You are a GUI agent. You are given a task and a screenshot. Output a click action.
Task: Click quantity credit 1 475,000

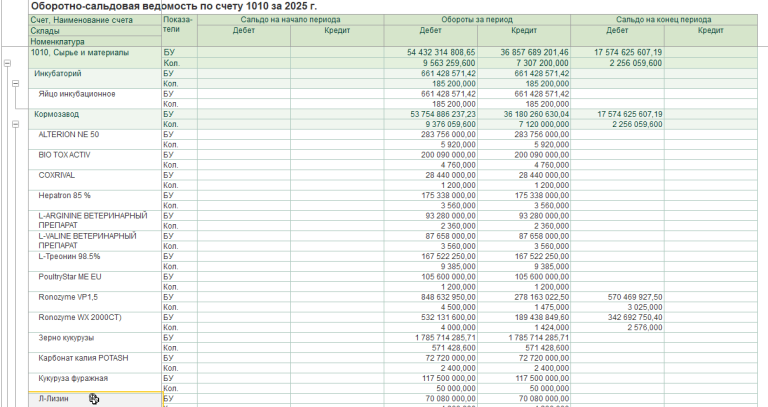tap(552, 307)
